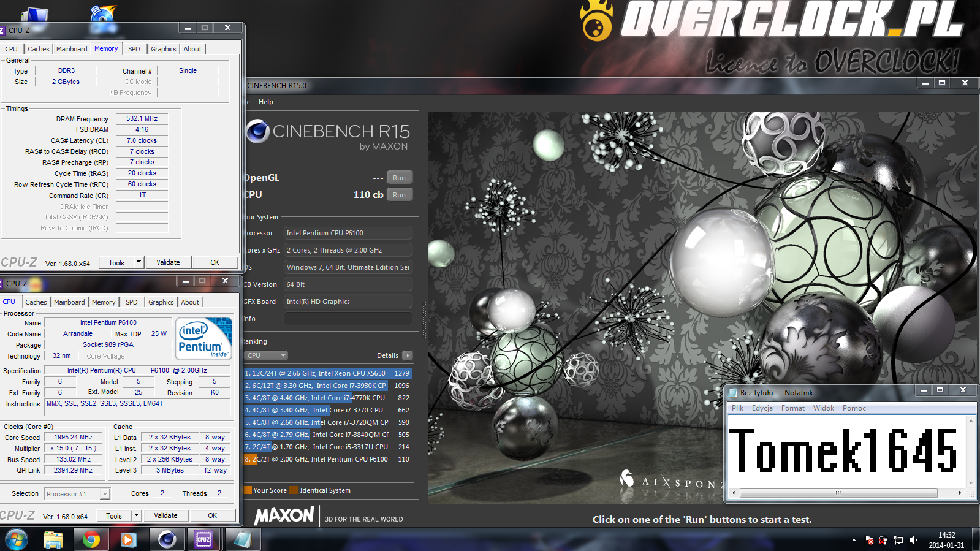This screenshot has width=980, height=551.
Task: Open the Windows Start menu orb
Action: (x=17, y=539)
